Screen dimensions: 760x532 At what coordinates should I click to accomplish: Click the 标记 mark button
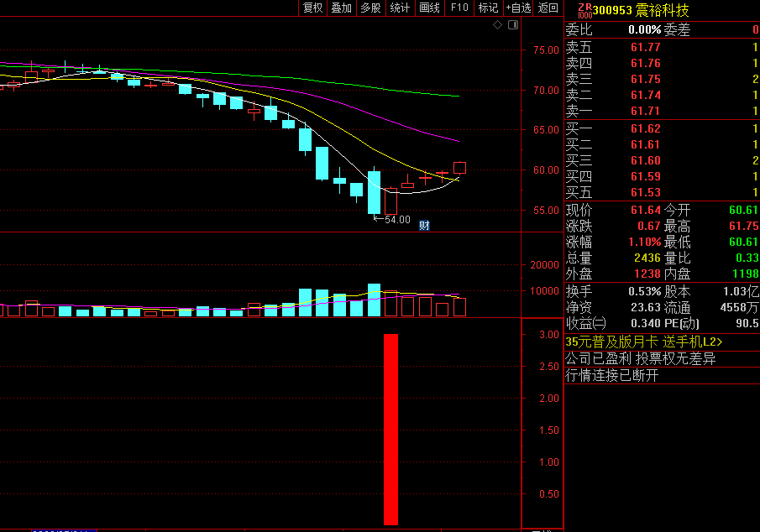488,8
